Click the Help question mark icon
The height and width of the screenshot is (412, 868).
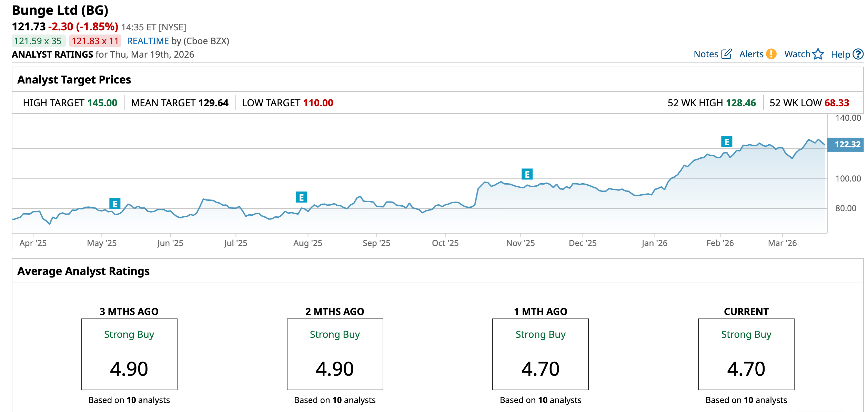click(858, 54)
